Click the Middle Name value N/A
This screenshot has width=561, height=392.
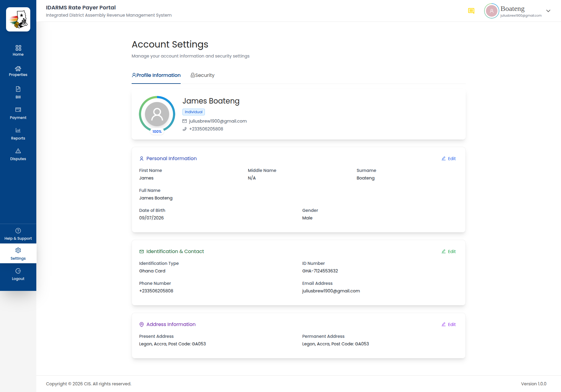point(252,178)
